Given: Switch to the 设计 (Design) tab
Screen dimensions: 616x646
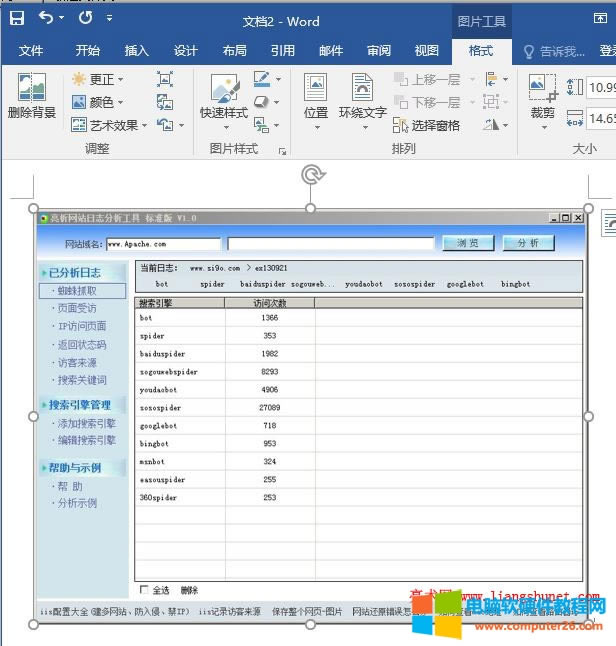Looking at the screenshot, I should pos(185,51).
